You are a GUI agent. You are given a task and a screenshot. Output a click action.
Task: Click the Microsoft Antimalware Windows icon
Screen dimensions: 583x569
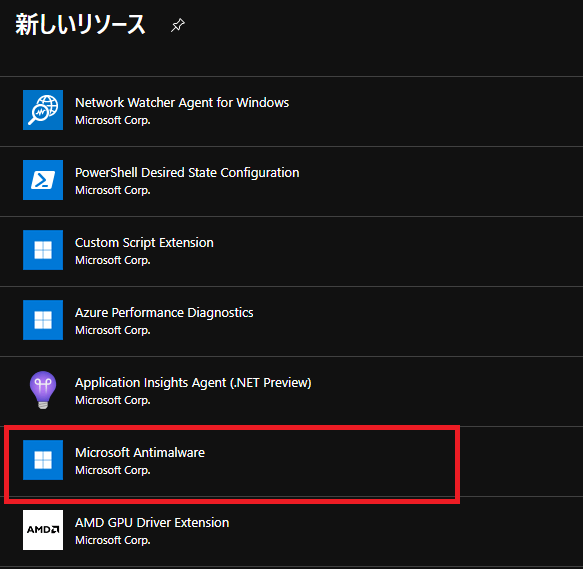43,460
